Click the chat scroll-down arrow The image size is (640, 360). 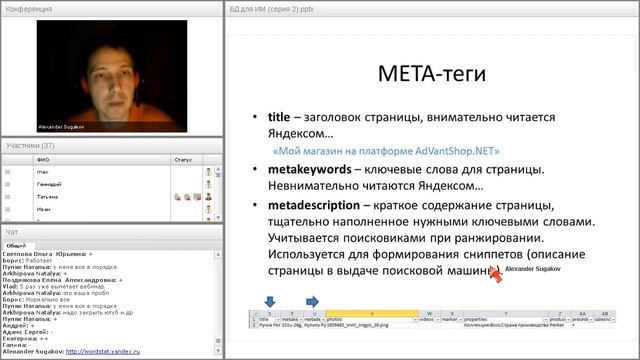(218, 351)
